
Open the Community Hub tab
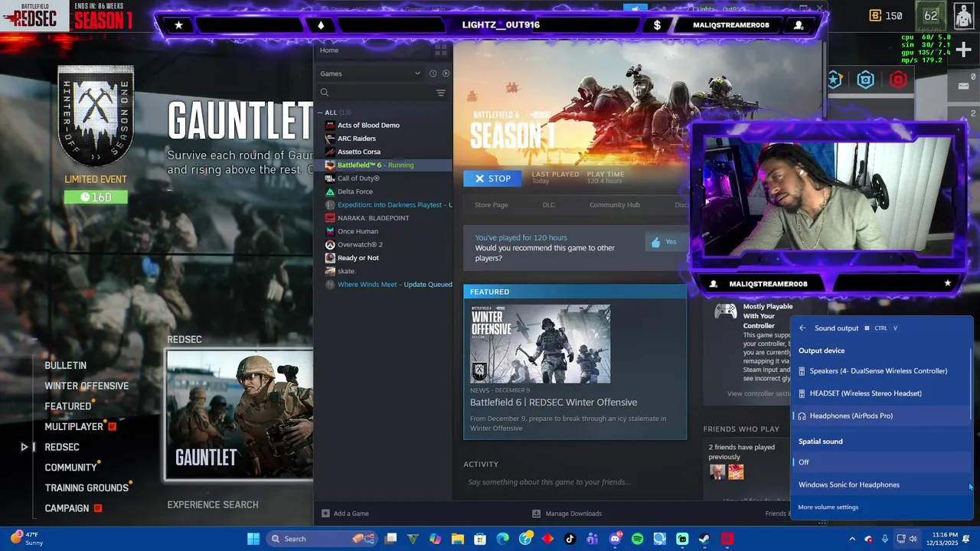pos(614,205)
